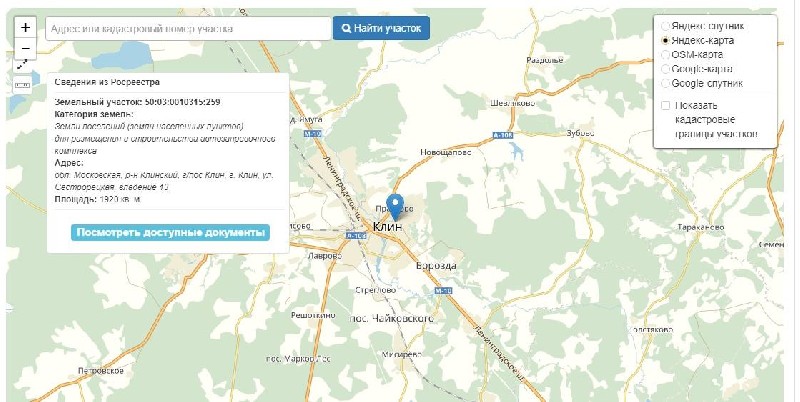Screen dimensions: 800x402
Task: Focus the address or cadastral number field
Action: coord(186,28)
